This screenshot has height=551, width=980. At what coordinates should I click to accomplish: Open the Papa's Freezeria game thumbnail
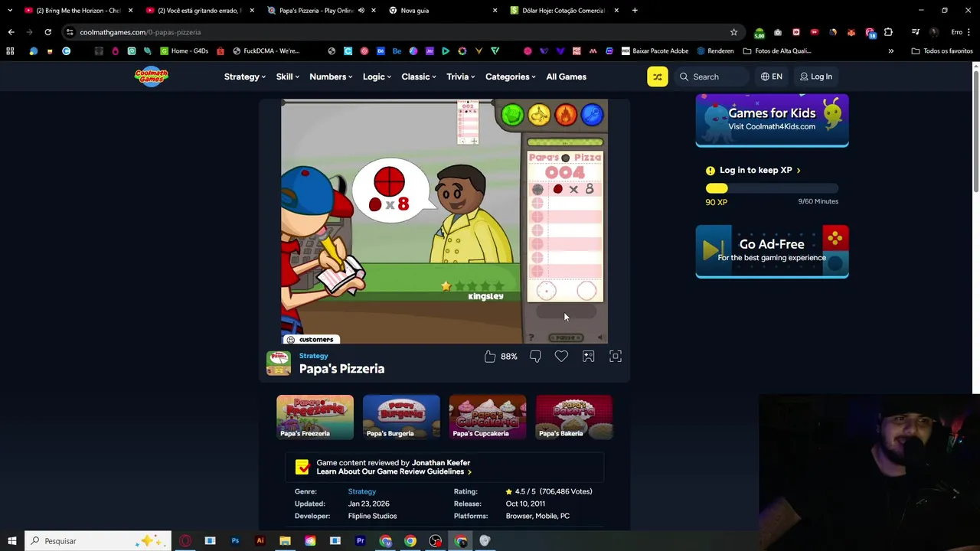pyautogui.click(x=315, y=417)
